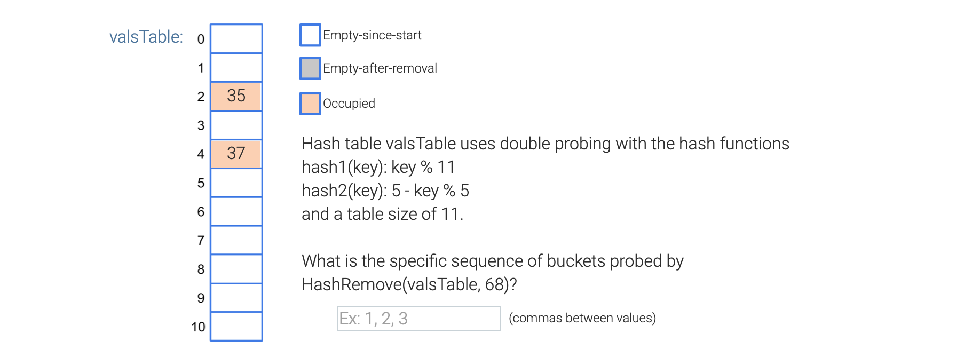Click bucket 10 at the table bottom
The image size is (980, 349).
tap(236, 327)
